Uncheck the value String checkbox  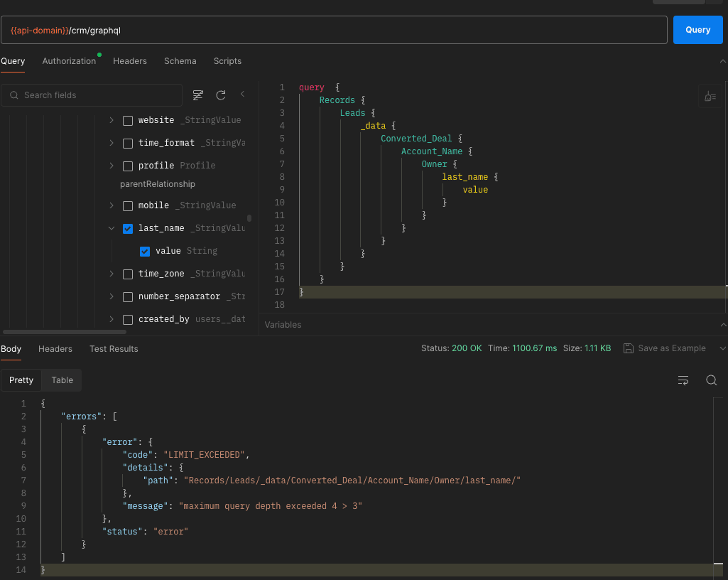pos(145,252)
